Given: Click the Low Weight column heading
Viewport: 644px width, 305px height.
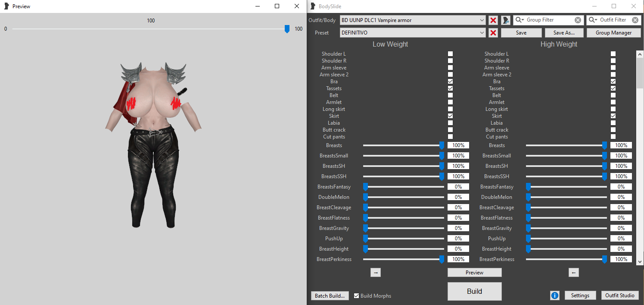Looking at the screenshot, I should click(390, 44).
